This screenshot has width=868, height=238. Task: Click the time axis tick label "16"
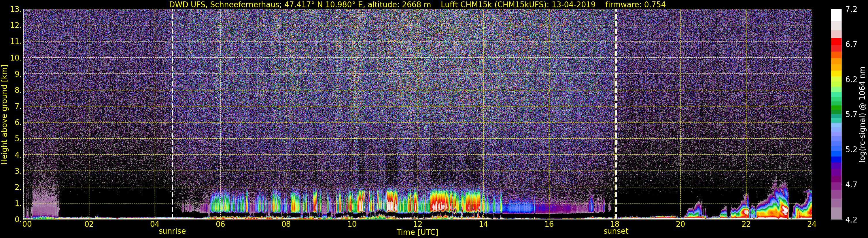click(x=549, y=224)
